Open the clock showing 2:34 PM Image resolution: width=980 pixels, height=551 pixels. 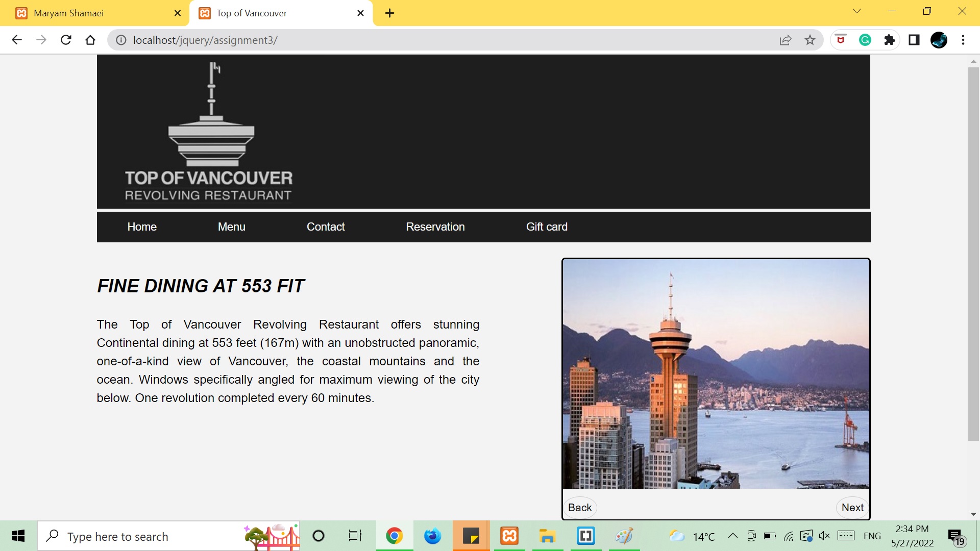click(912, 536)
